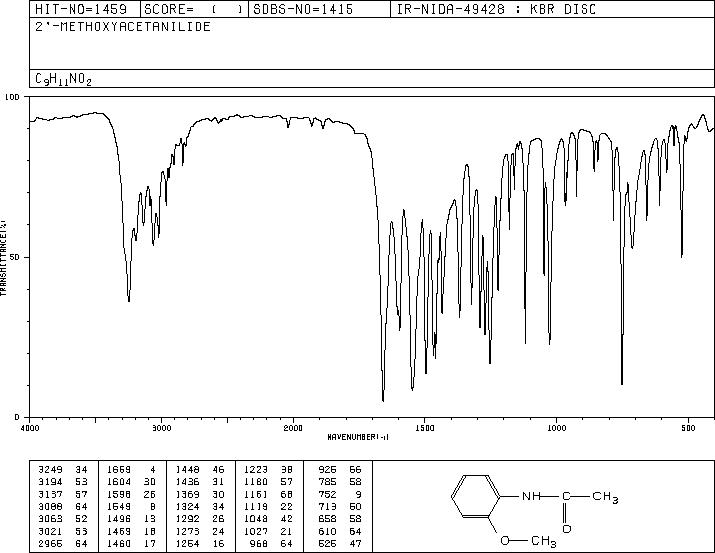Select peak value 1669 in the table
The height and width of the screenshot is (553, 715).
click(x=119, y=470)
